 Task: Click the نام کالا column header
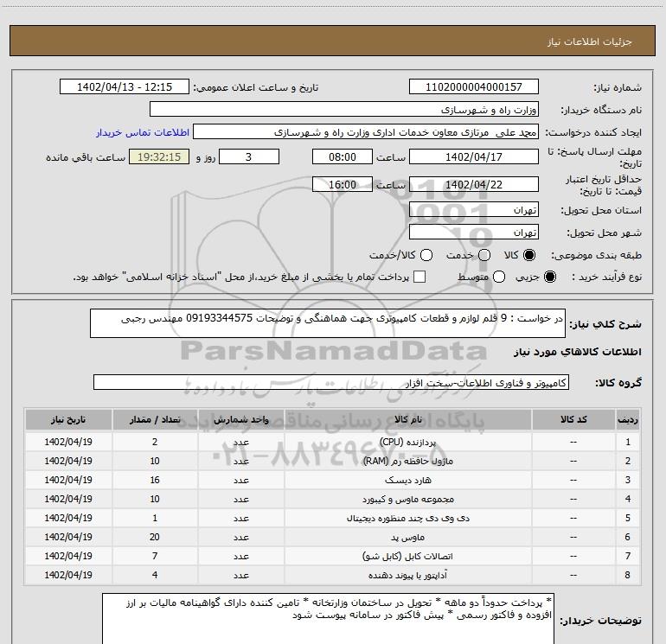[x=407, y=419]
